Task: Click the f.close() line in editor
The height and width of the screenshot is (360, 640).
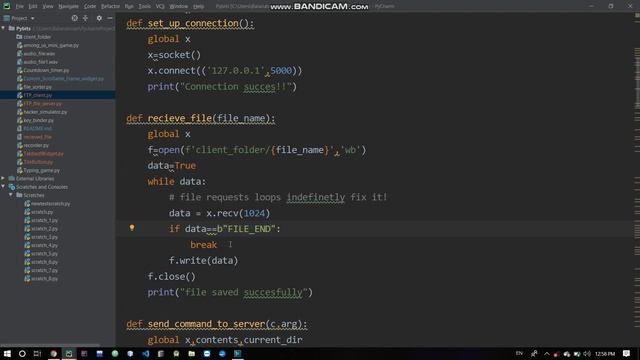Action: tap(171, 277)
